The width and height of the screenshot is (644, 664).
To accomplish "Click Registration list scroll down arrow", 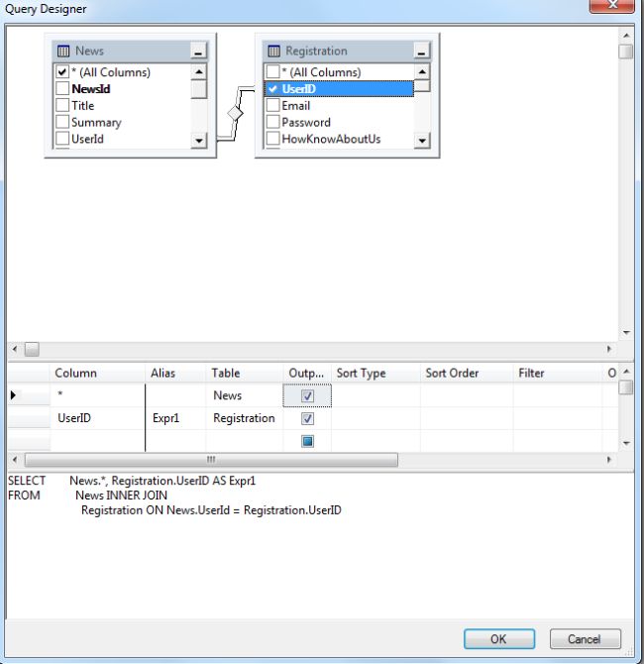I will (x=422, y=140).
